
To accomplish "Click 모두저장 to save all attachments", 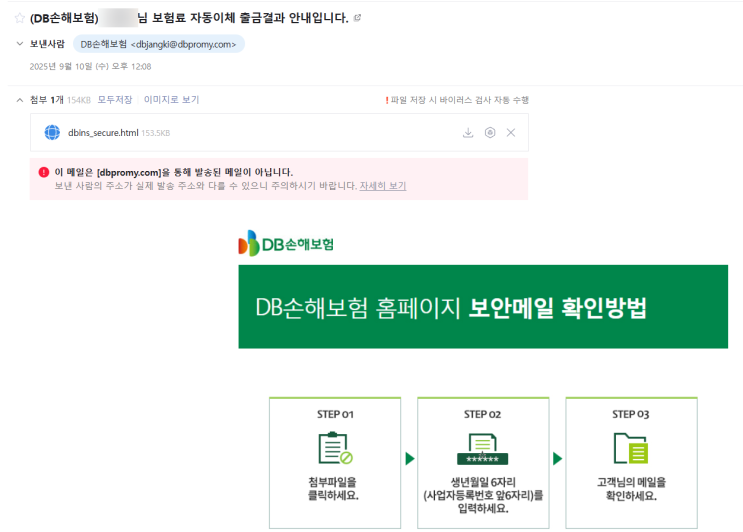I will (x=115, y=99).
